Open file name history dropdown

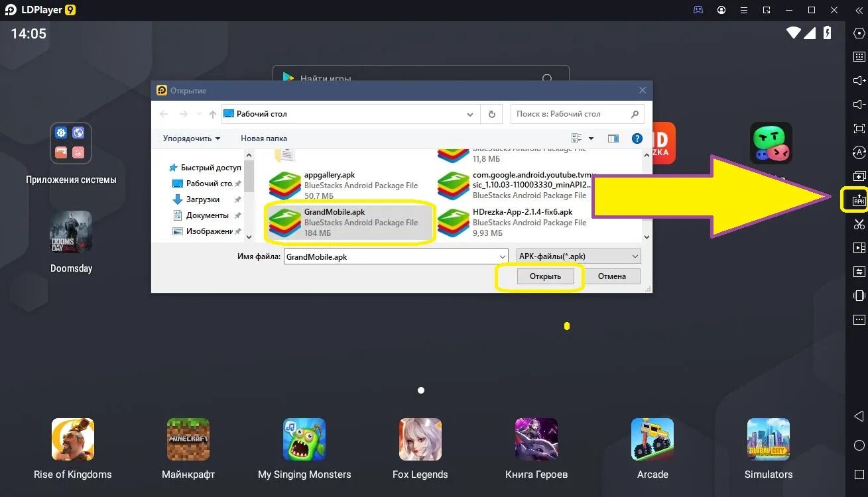coord(502,256)
